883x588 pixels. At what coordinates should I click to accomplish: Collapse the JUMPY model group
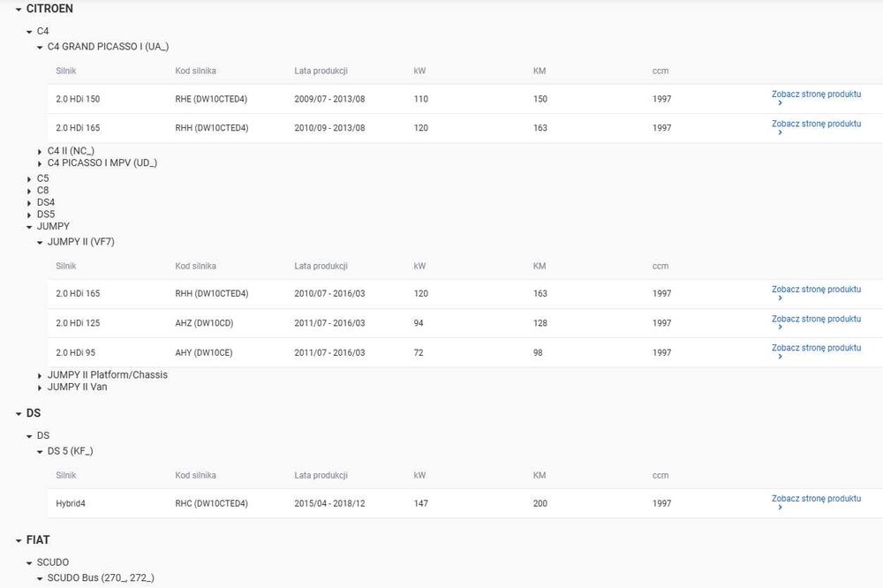(x=29, y=228)
